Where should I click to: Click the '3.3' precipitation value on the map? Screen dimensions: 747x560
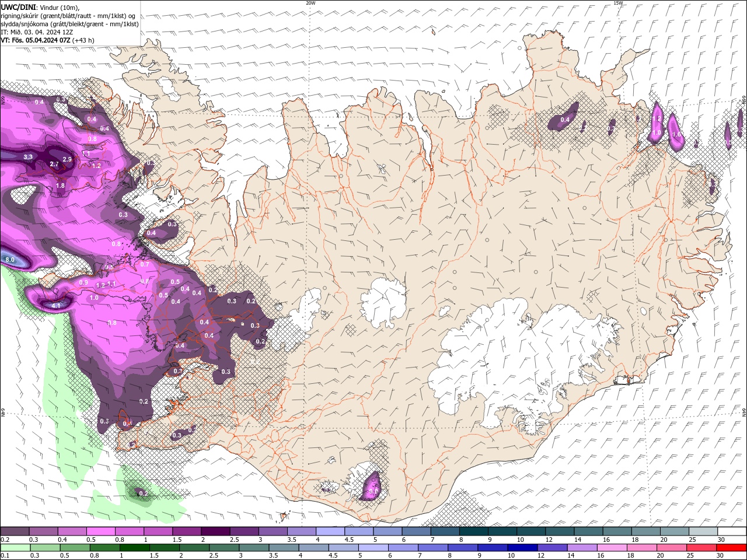[28, 157]
